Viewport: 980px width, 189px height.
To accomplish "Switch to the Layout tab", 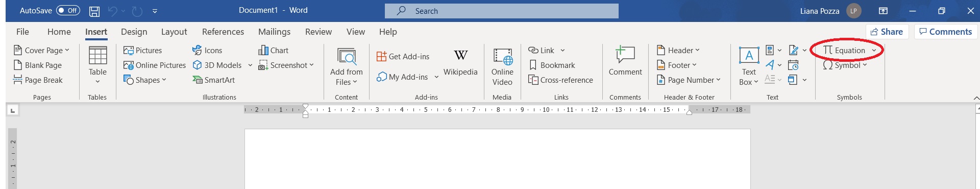I will click(x=174, y=32).
